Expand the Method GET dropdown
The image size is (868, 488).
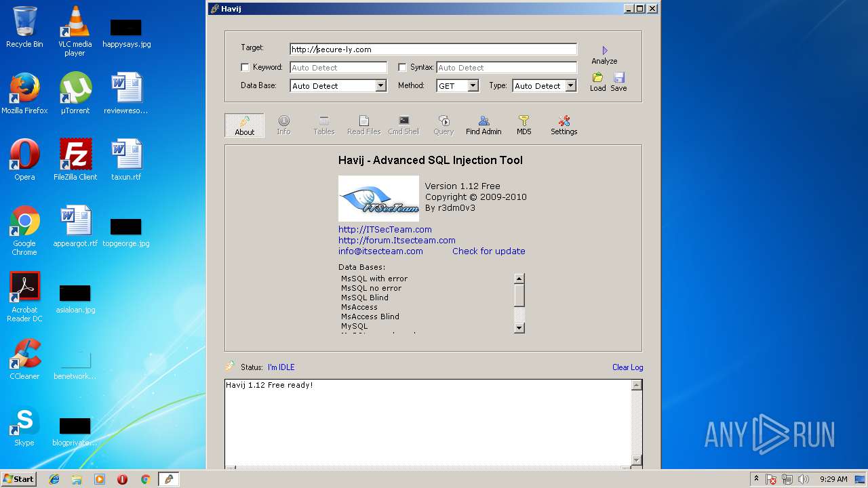[x=473, y=86]
